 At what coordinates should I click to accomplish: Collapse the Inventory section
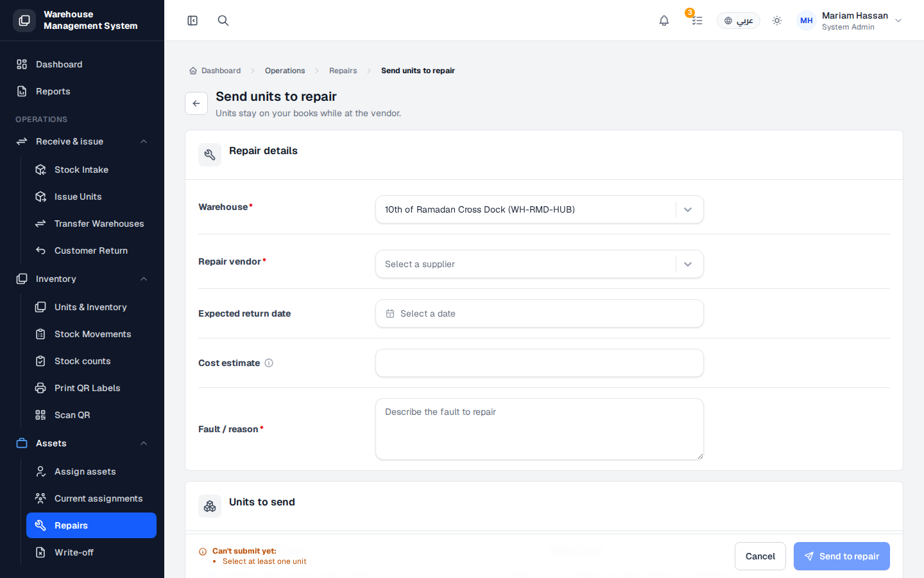pos(82,279)
